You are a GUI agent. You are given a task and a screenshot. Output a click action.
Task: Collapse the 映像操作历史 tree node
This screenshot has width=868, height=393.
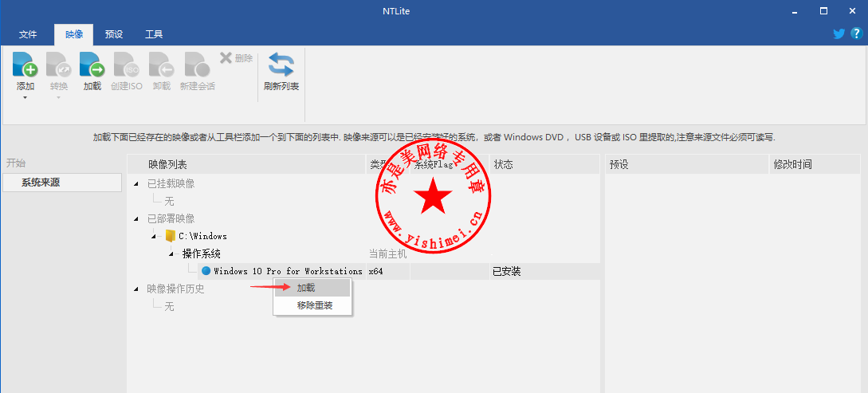click(x=136, y=289)
